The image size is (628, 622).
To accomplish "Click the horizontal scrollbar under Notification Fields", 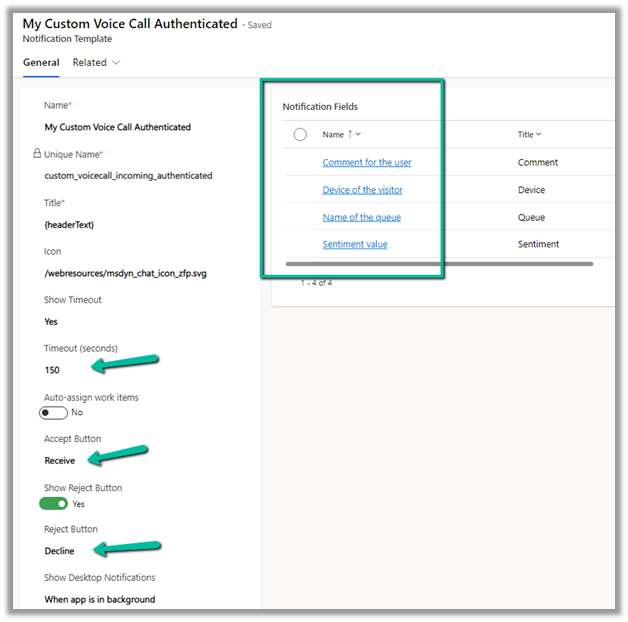I will pyautogui.click(x=438, y=264).
